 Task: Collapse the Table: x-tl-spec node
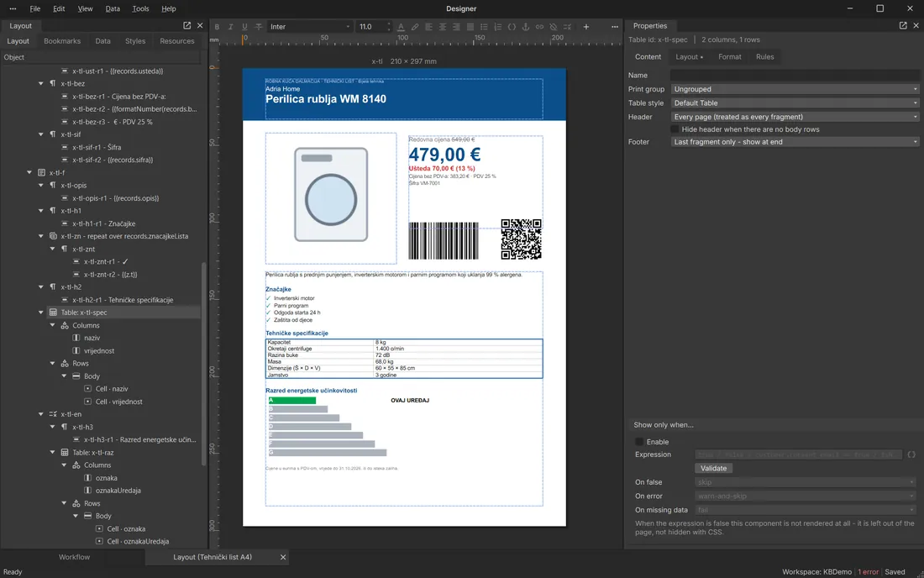click(x=40, y=313)
